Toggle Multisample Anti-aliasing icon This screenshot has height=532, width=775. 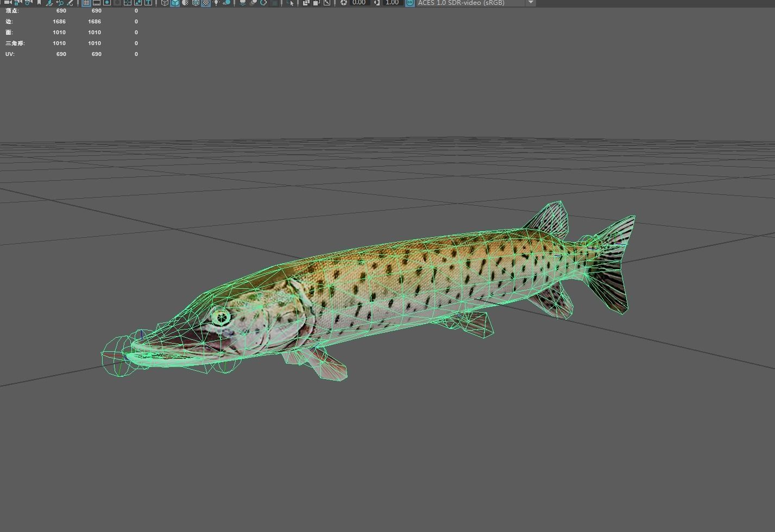tap(263, 3)
